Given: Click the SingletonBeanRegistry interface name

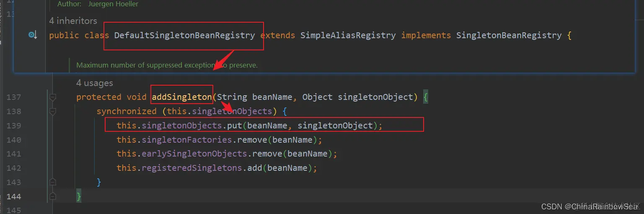Looking at the screenshot, I should [509, 35].
